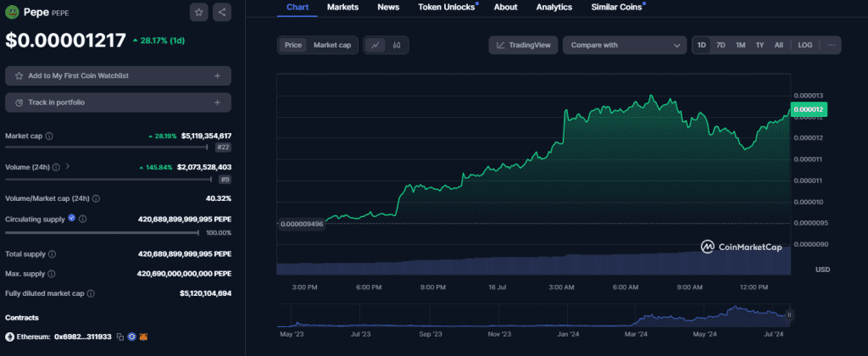The width and height of the screenshot is (868, 356).
Task: Open the Compare with dropdown
Action: (624, 45)
